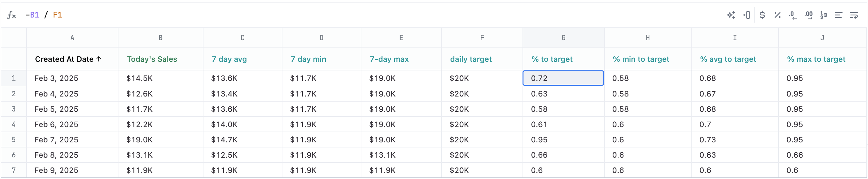Click the daily target column header
Image resolution: width=868 pixels, height=179 pixels.
point(471,59)
